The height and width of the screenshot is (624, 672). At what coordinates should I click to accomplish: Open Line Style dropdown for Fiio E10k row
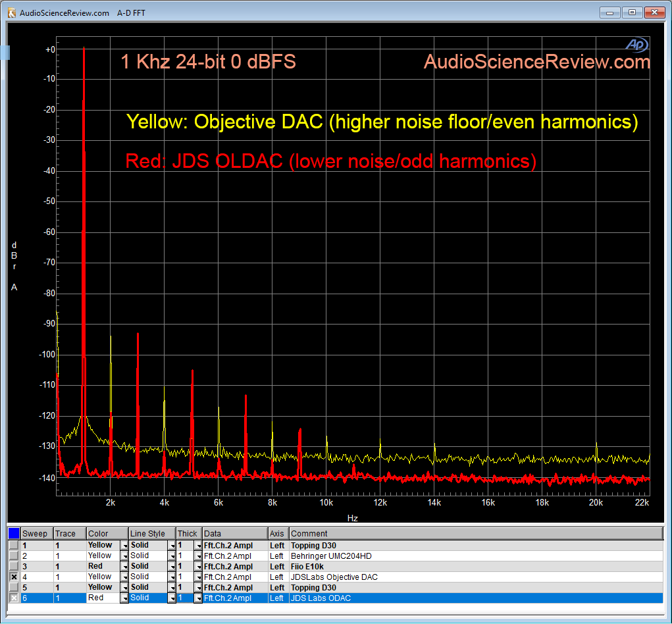tap(172, 567)
